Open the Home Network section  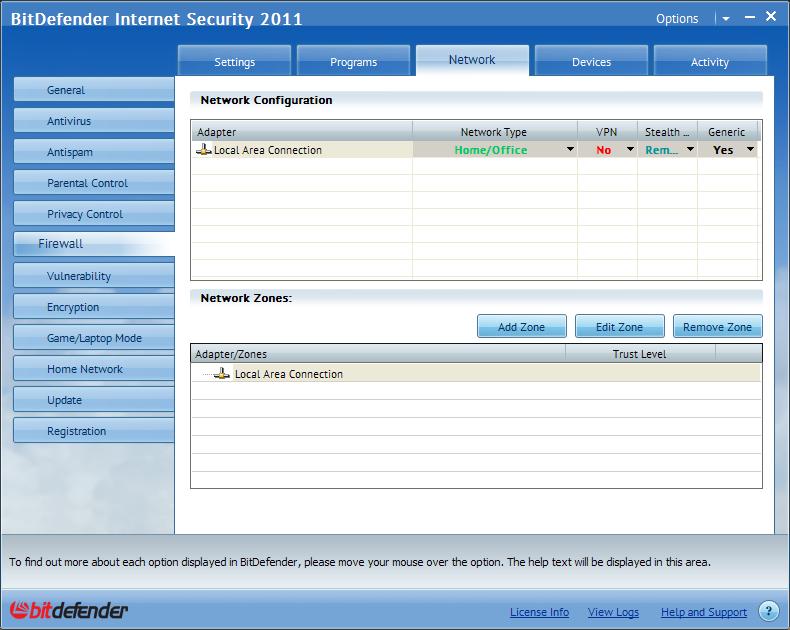(94, 369)
